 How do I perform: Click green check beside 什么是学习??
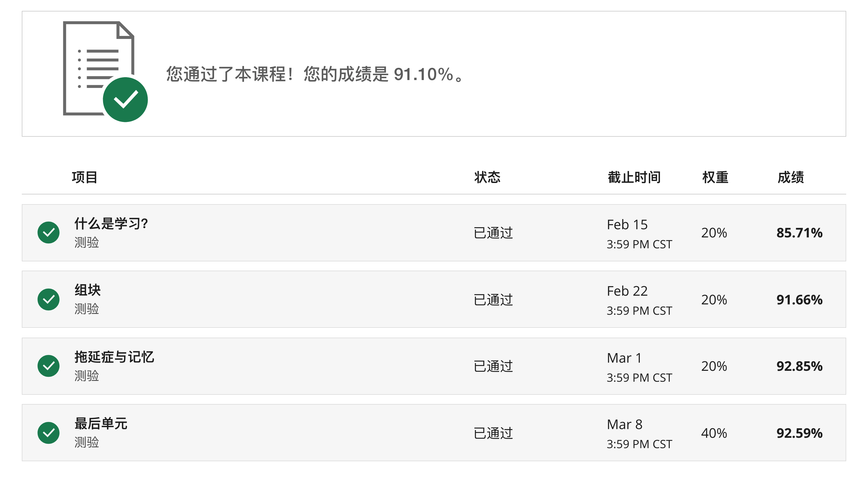(x=49, y=233)
